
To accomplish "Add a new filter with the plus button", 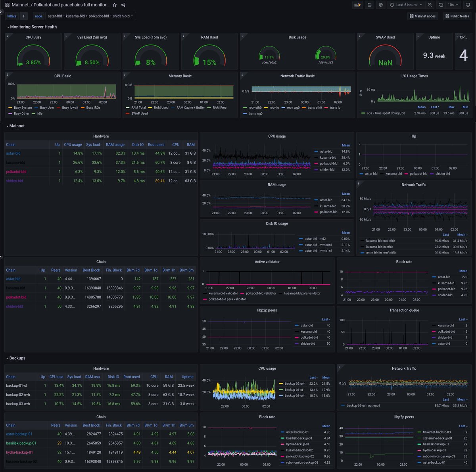I will coord(24,16).
